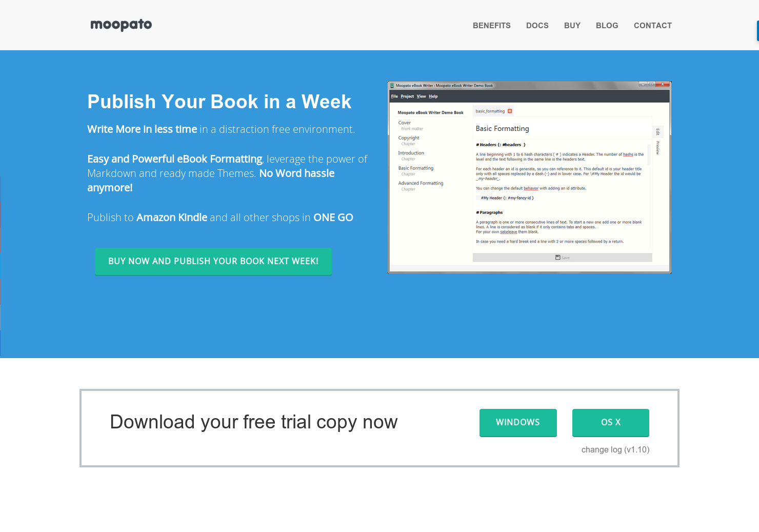Open the change log (v1.10) link
Image resolution: width=759 pixels, height=532 pixels.
614,449
